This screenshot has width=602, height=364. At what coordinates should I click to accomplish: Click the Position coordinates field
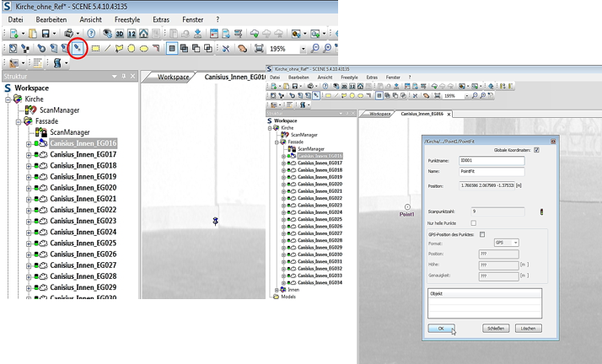tap(486, 185)
